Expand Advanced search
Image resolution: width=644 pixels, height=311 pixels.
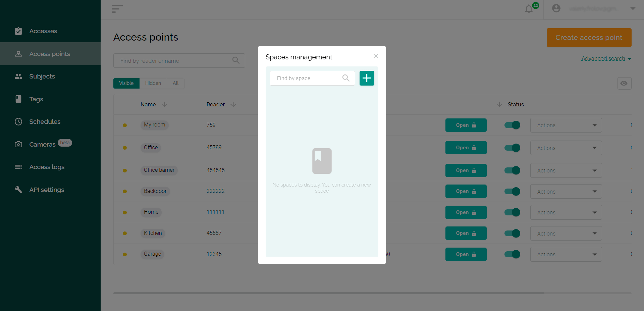pyautogui.click(x=606, y=59)
